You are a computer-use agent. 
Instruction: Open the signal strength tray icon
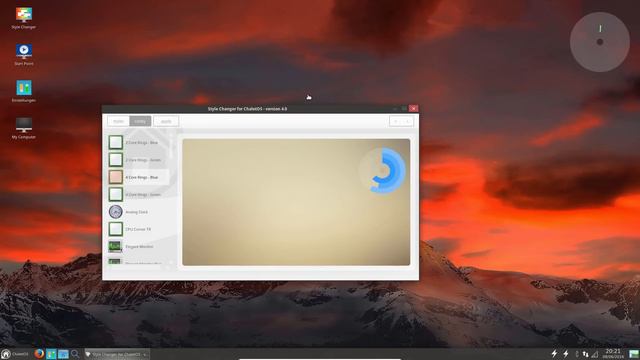pyautogui.click(x=595, y=354)
